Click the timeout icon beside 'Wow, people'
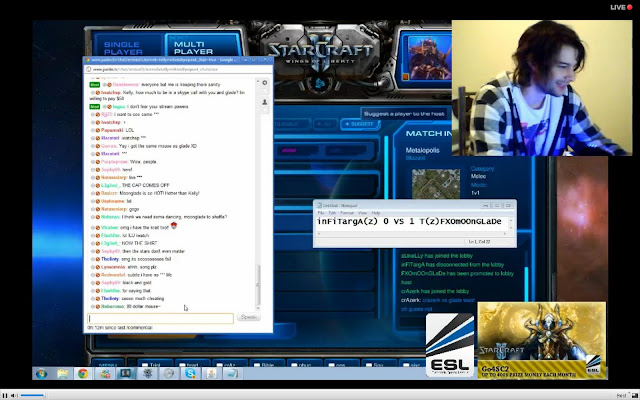Viewport: 640px width, 400px height. click(x=93, y=162)
